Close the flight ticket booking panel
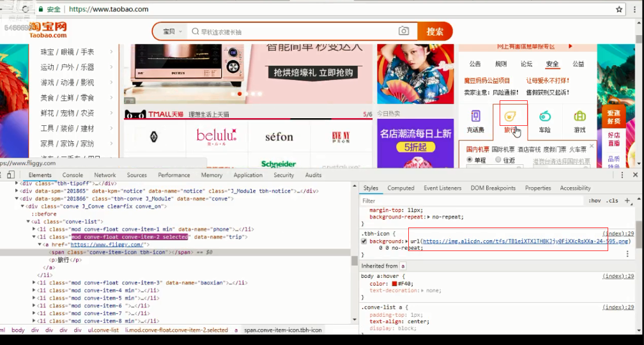644x345 pixels. (592, 146)
